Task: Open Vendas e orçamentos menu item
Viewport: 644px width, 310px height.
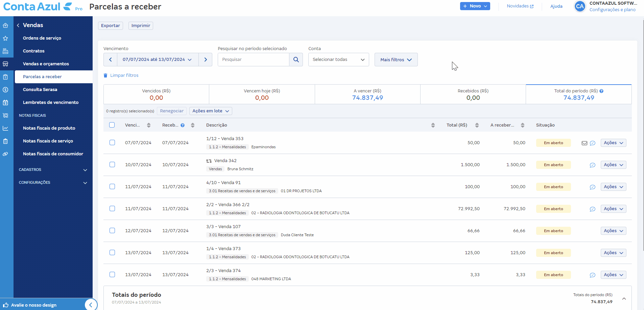Action: [x=46, y=64]
